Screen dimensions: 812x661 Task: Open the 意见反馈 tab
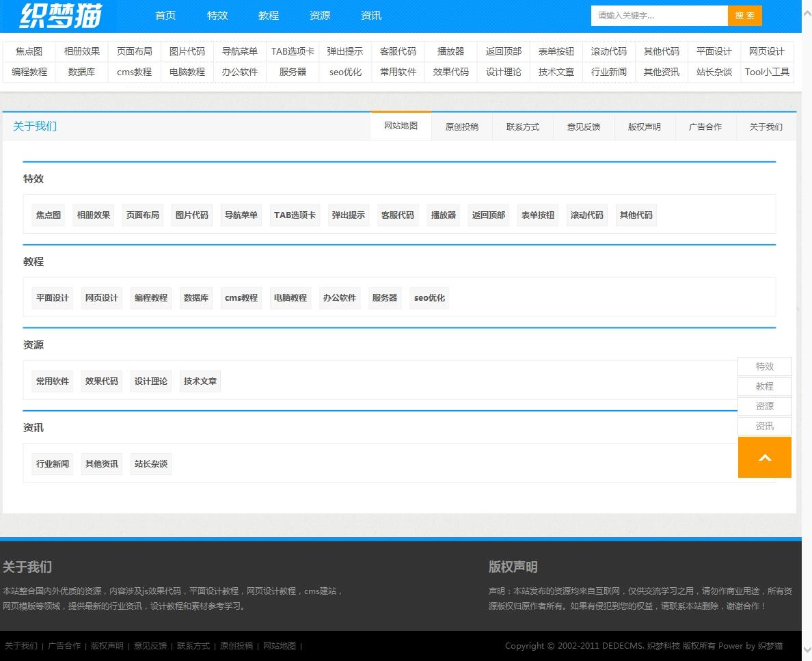pyautogui.click(x=583, y=127)
